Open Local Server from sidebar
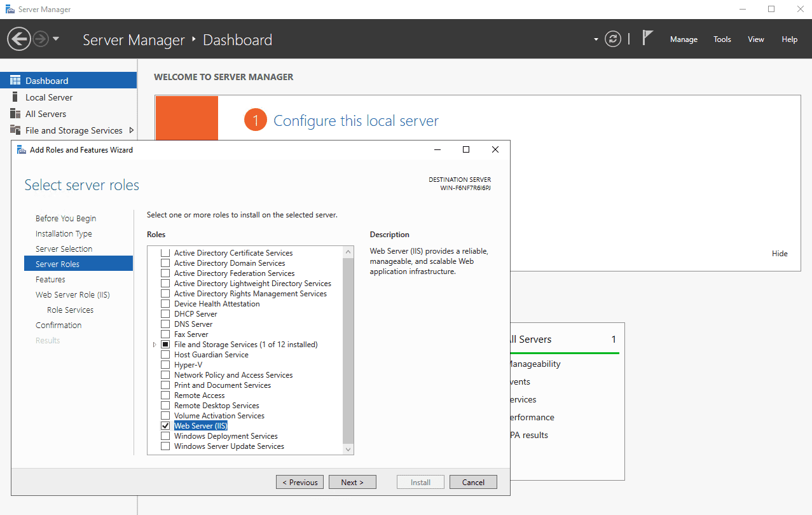The height and width of the screenshot is (515, 812). pos(49,97)
